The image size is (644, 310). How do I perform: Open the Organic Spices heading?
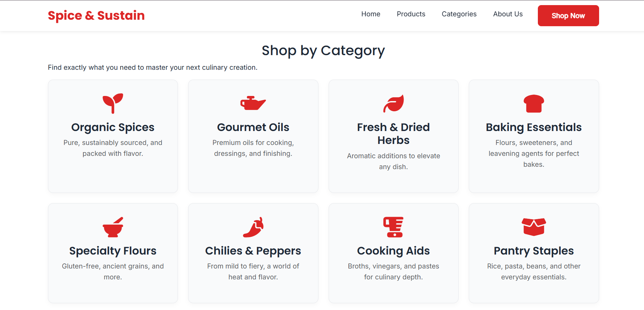coord(113,127)
